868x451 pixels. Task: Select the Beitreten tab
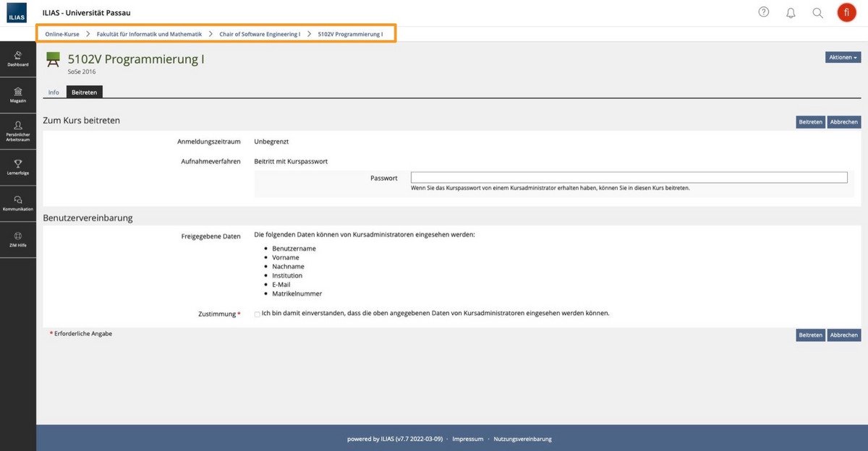click(85, 93)
